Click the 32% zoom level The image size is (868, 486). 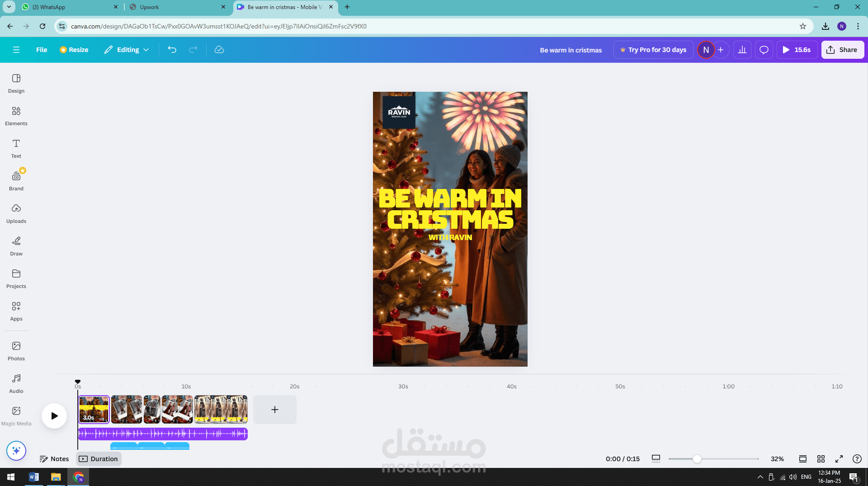(777, 459)
